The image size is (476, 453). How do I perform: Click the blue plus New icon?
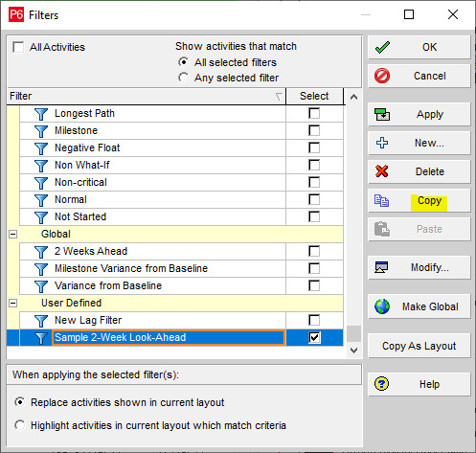click(x=382, y=143)
